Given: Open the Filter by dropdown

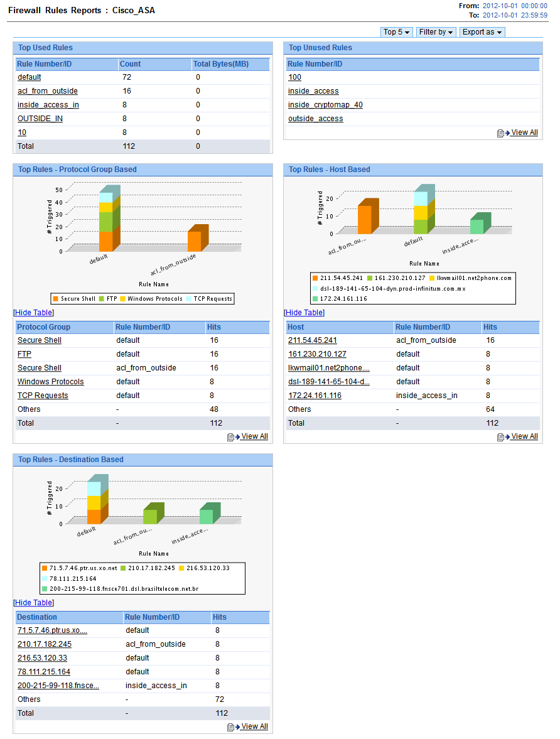Looking at the screenshot, I should click(436, 32).
